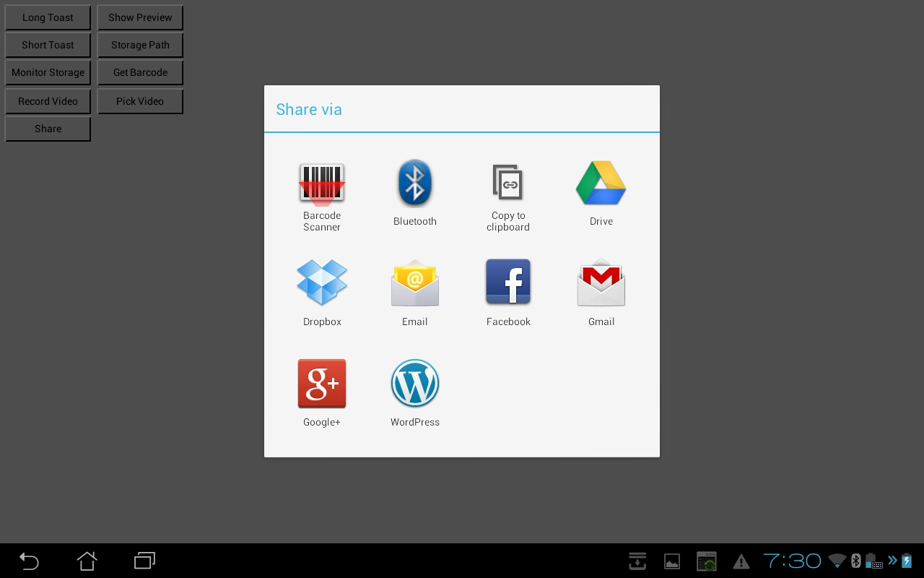
Task: Click the Pick Video button
Action: (x=140, y=101)
